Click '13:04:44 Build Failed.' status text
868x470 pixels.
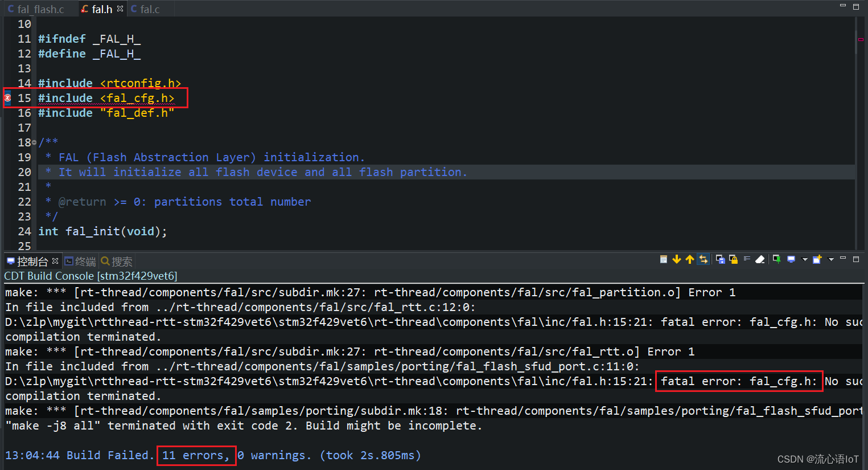coord(80,455)
